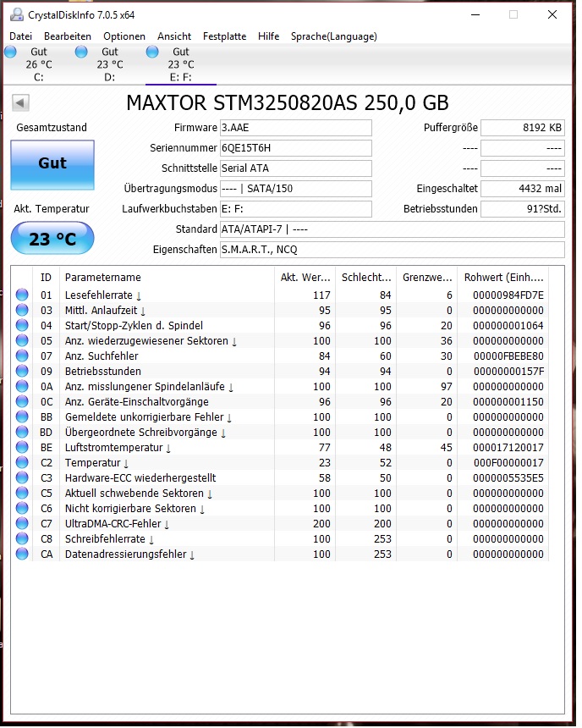
Task: Click the Eingeschaltet value 4432 mal
Action: tap(523, 189)
